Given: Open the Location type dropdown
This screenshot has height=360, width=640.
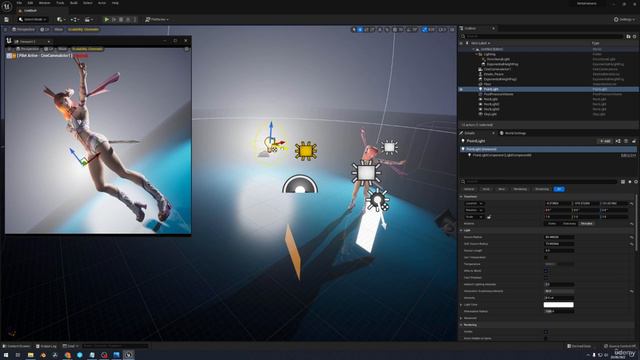Looking at the screenshot, I should pyautogui.click(x=474, y=203).
